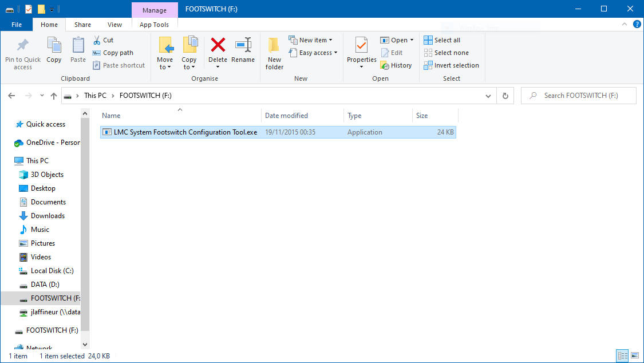The height and width of the screenshot is (363, 644).
Task: Create a New folder
Action: [274, 53]
